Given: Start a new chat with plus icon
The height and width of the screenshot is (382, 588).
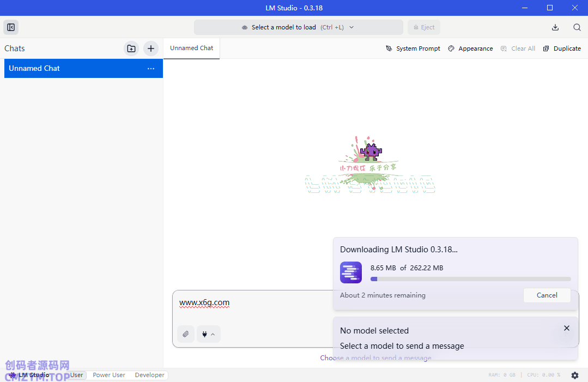Looking at the screenshot, I should click(151, 48).
